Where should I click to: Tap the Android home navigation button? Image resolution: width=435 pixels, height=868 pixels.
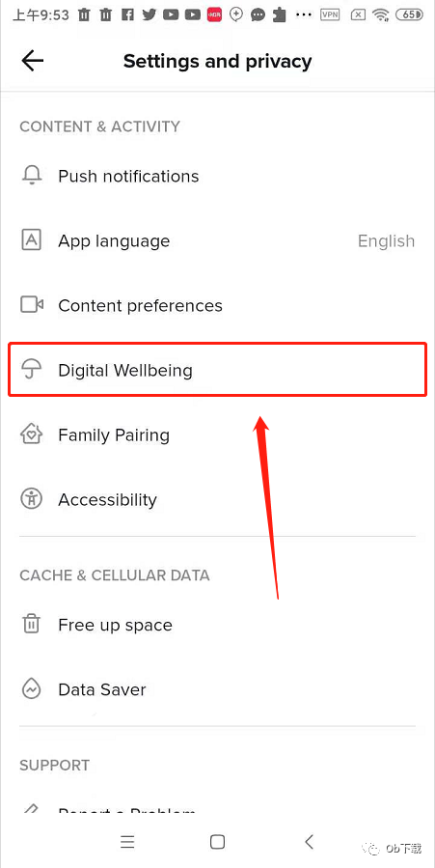click(217, 842)
